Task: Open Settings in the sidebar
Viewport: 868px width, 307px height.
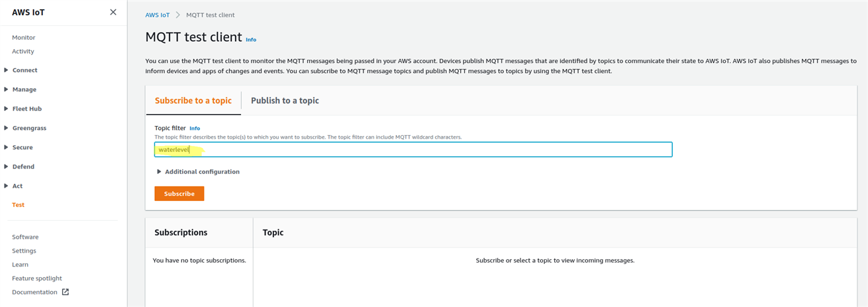Action: [x=24, y=251]
